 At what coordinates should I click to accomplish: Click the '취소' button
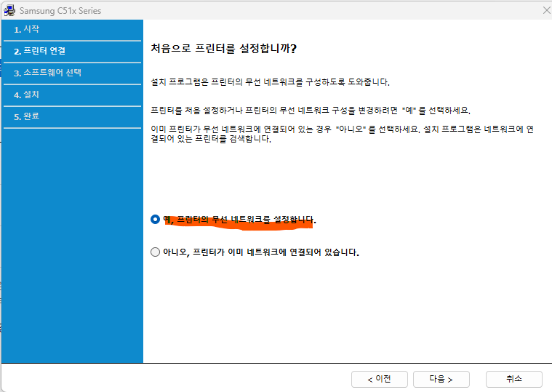514,379
